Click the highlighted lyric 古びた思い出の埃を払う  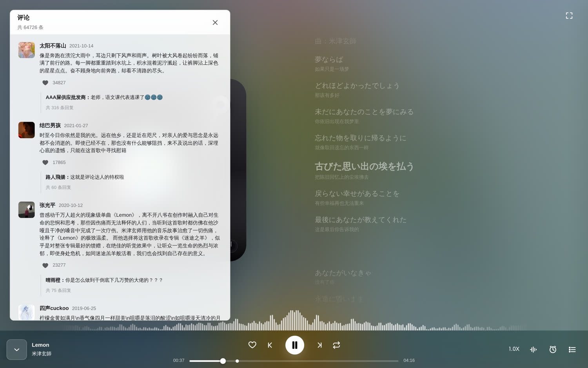coord(365,166)
